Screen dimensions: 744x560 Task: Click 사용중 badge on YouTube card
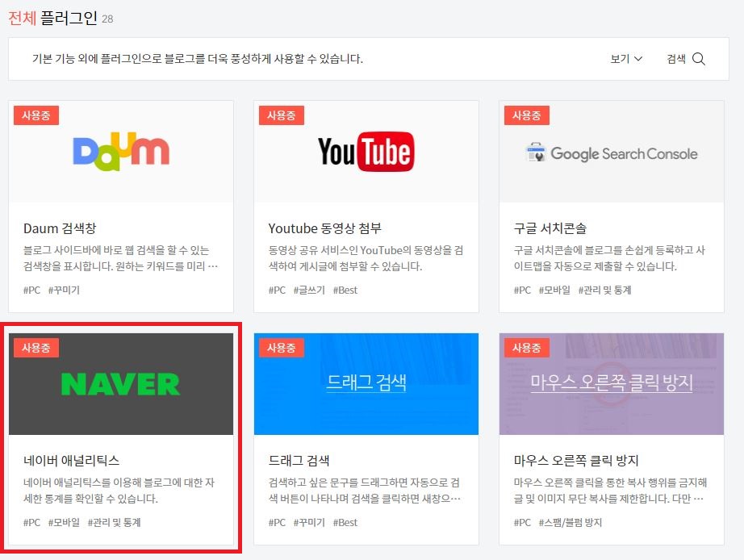coord(282,115)
